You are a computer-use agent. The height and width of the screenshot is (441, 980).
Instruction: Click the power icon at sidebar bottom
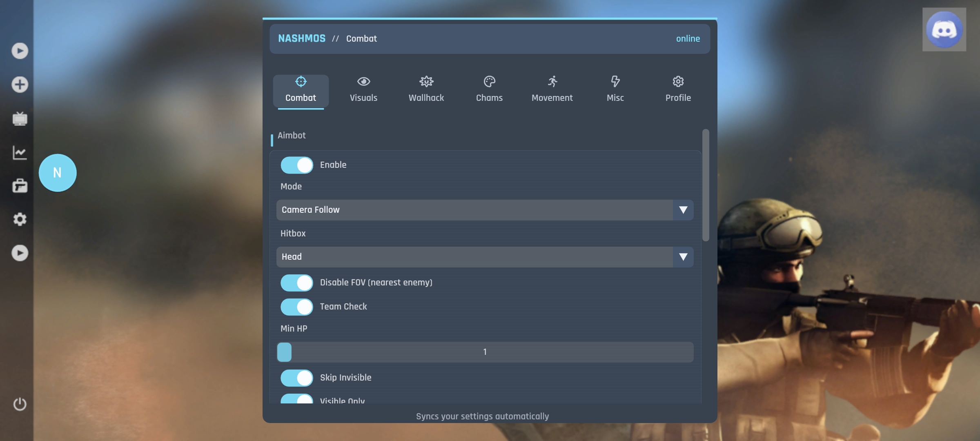click(x=20, y=404)
